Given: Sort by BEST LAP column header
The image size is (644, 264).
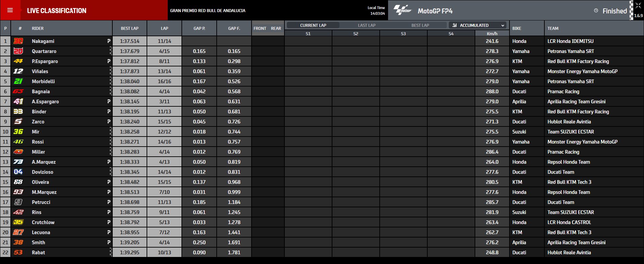Looking at the screenshot, I should point(129,29).
